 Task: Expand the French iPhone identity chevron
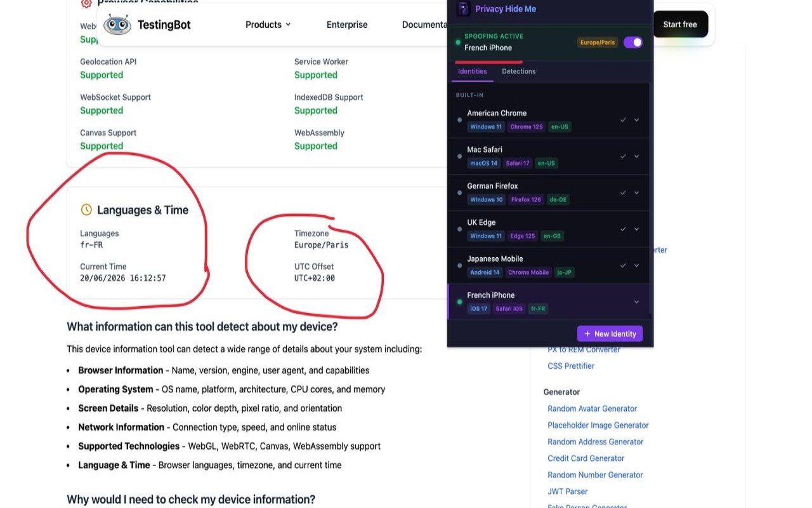pyautogui.click(x=636, y=302)
